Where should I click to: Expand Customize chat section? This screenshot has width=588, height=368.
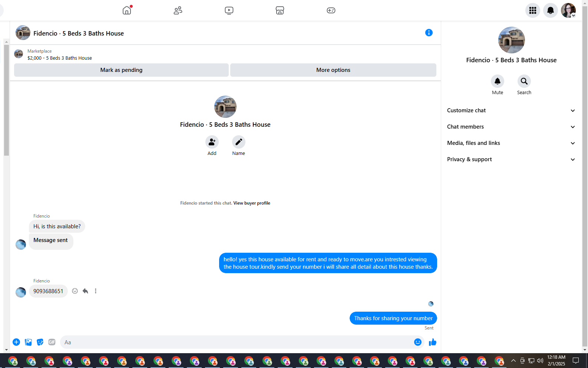[x=511, y=110]
